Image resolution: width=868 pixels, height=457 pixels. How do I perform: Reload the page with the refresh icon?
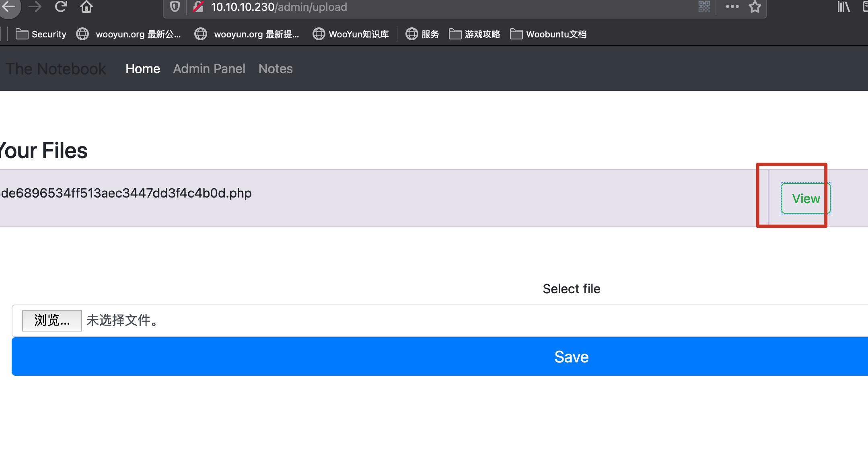point(61,6)
